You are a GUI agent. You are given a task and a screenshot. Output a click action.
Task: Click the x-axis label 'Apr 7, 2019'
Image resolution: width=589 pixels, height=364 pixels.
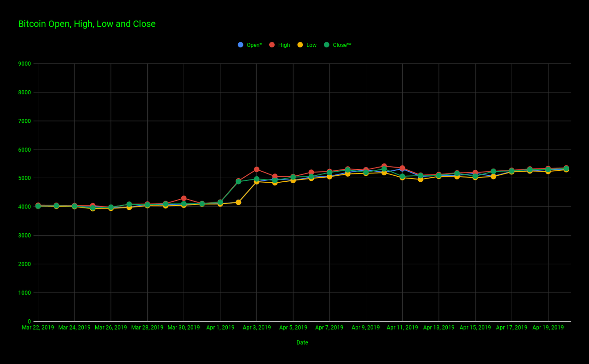pyautogui.click(x=329, y=328)
